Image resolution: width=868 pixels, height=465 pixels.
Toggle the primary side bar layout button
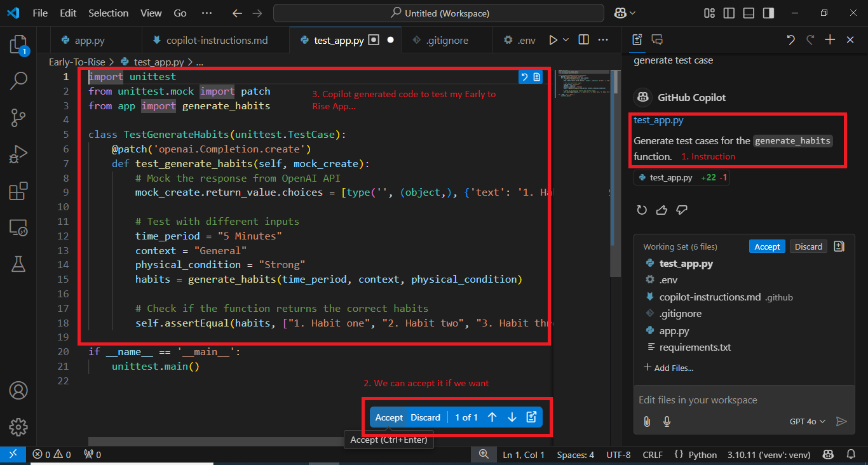(x=729, y=13)
